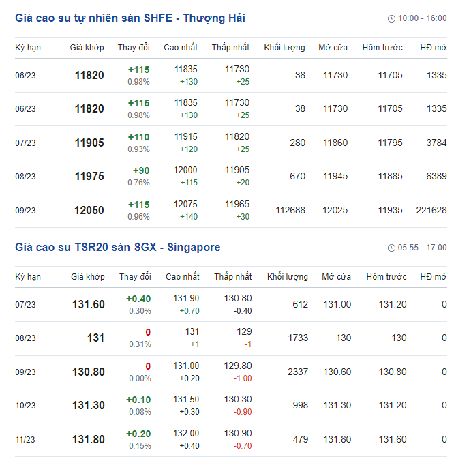Click the clock icon beside 10:00 - 16:00
This screenshot has width=471, height=476.
point(391,19)
